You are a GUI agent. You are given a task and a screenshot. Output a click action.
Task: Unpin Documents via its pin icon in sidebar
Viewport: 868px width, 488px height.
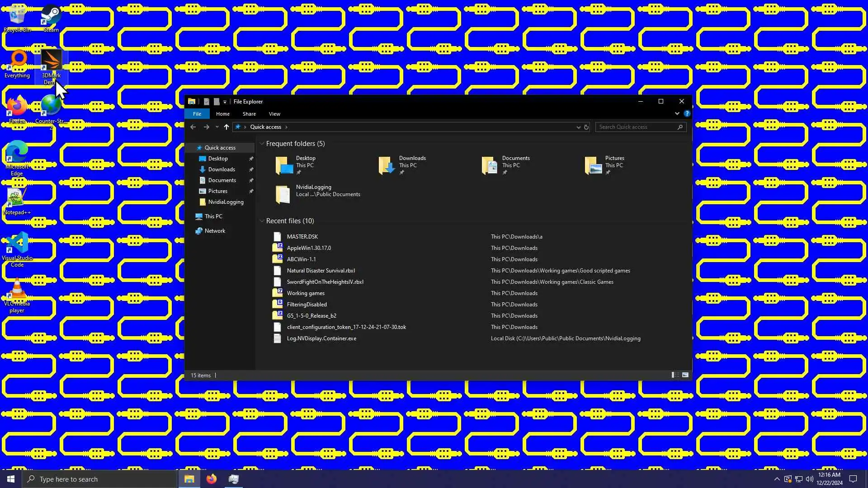coord(251,180)
